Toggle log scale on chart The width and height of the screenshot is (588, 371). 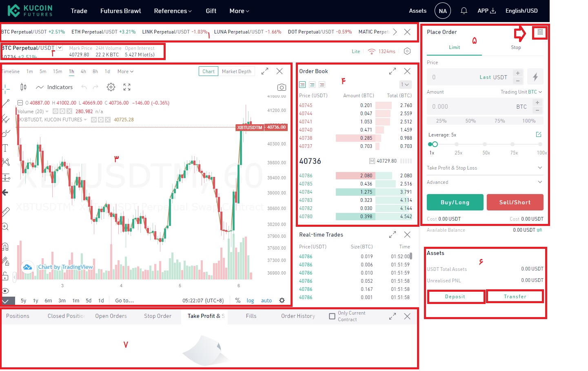(x=250, y=300)
